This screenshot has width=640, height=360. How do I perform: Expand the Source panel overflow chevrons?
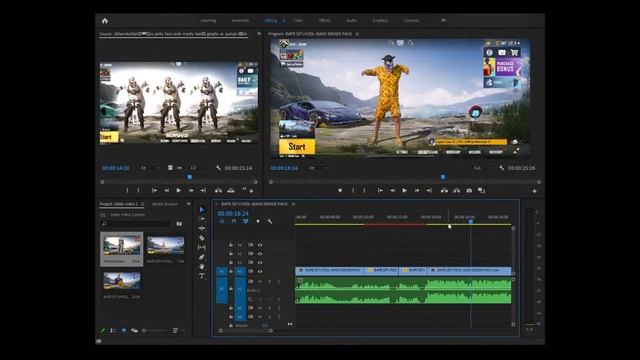point(259,34)
